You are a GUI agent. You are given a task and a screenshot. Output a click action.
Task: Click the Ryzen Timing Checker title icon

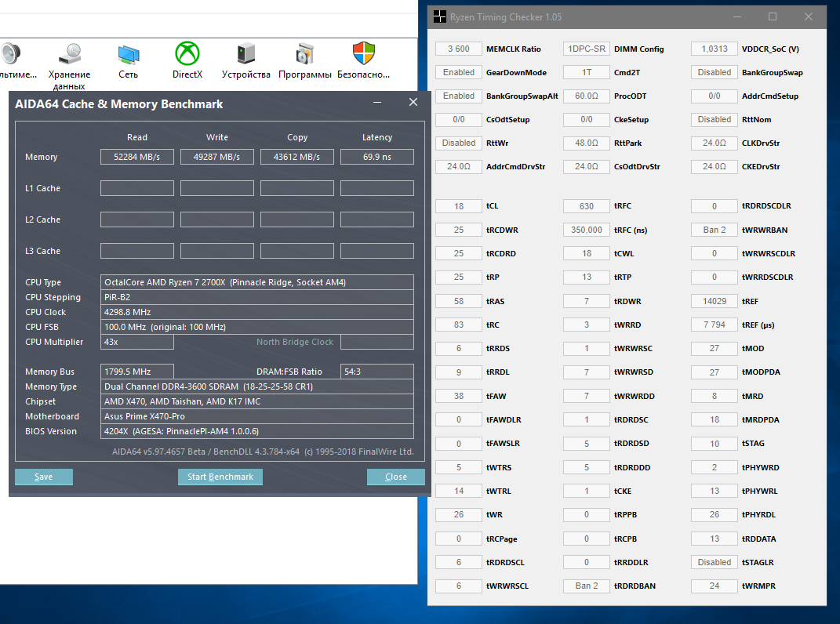pos(440,16)
